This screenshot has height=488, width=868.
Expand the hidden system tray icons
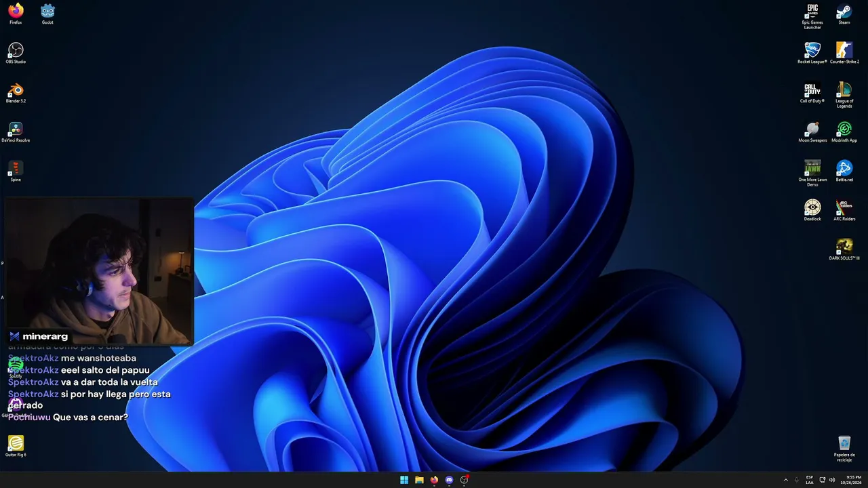click(786, 480)
